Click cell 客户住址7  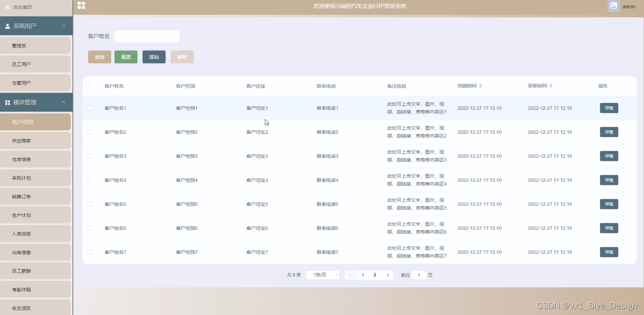(257, 252)
